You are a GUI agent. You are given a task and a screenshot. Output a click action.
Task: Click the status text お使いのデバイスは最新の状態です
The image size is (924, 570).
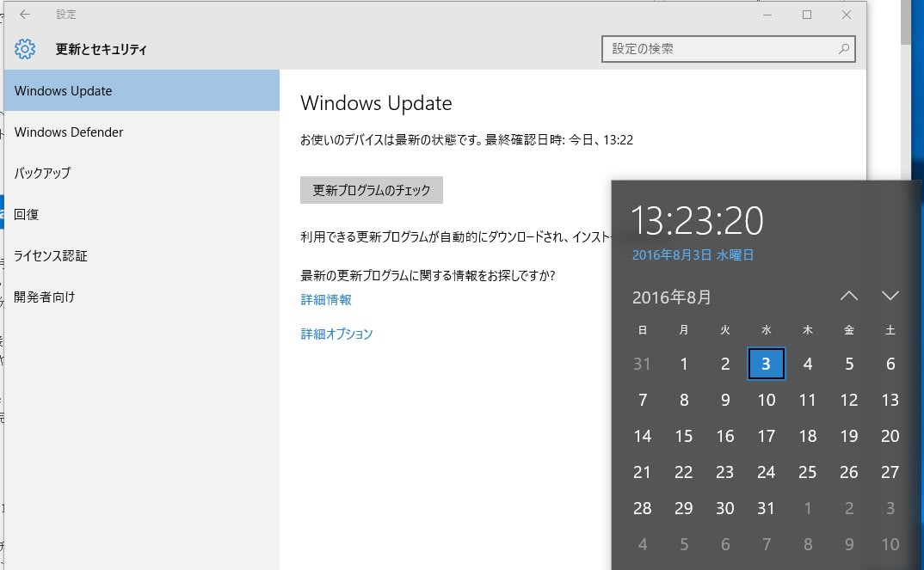click(x=391, y=140)
